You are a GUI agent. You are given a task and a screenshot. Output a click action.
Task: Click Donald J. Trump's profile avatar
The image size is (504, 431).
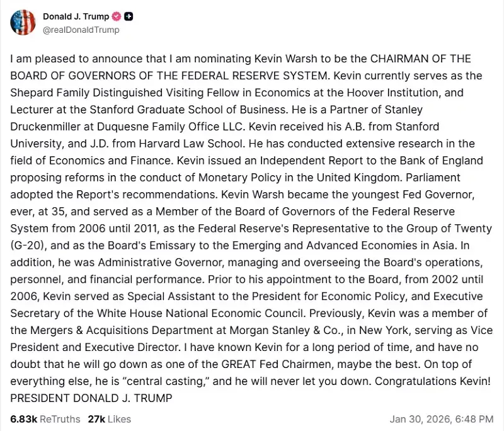click(x=23, y=23)
